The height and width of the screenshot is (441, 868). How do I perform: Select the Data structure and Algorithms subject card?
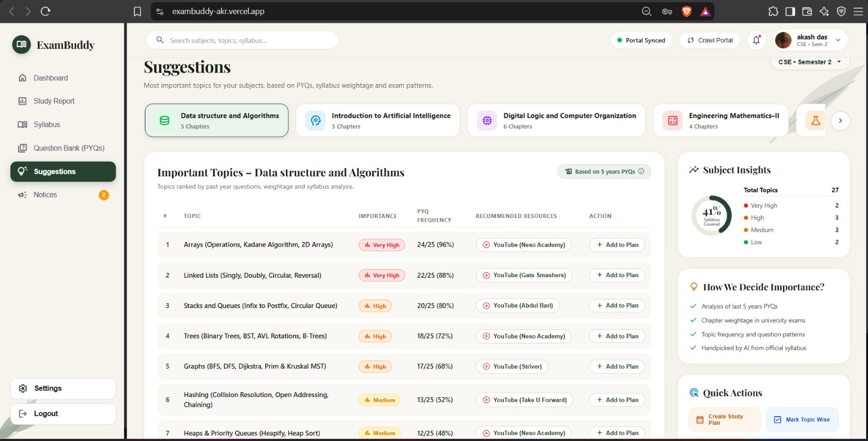216,120
